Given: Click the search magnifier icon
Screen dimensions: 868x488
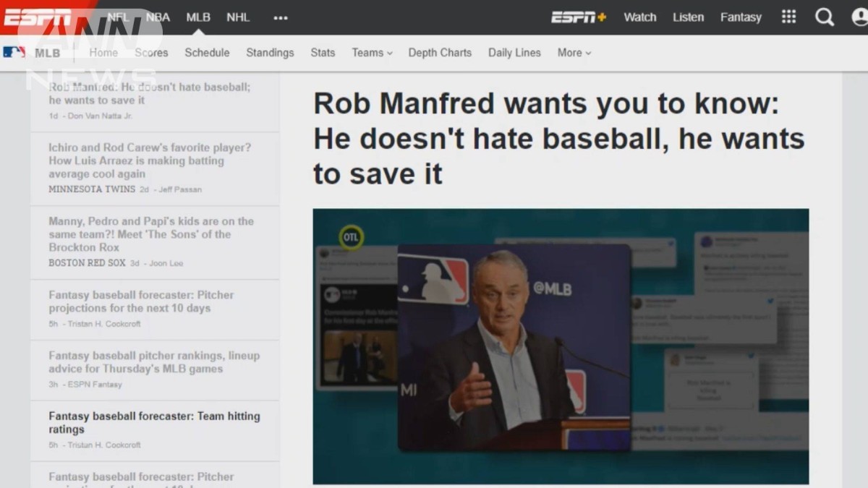Looking at the screenshot, I should click(825, 17).
